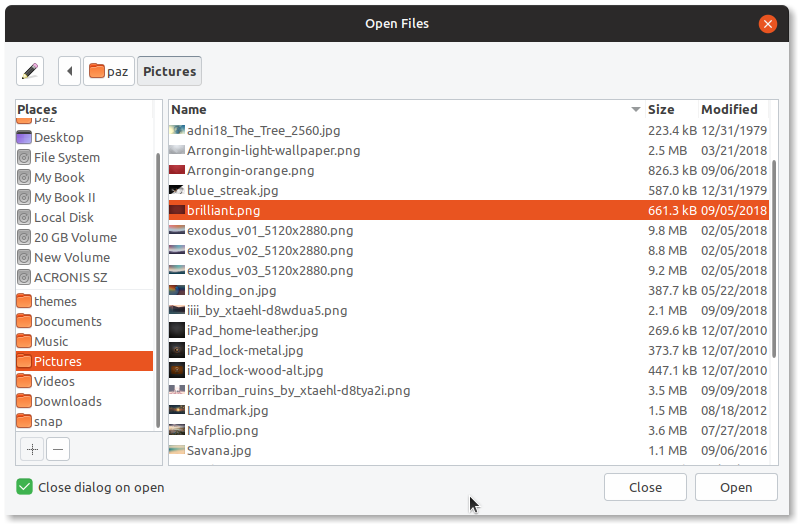
Task: Click the Open button
Action: [736, 487]
